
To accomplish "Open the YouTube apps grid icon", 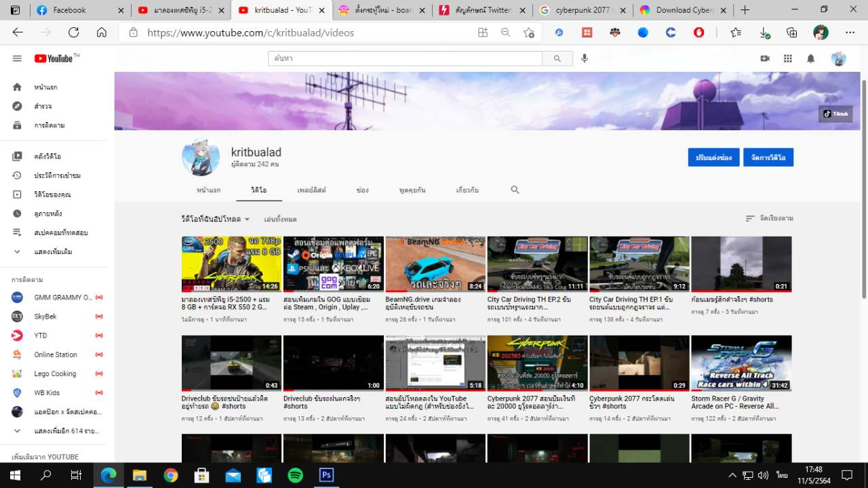I will [x=788, y=59].
